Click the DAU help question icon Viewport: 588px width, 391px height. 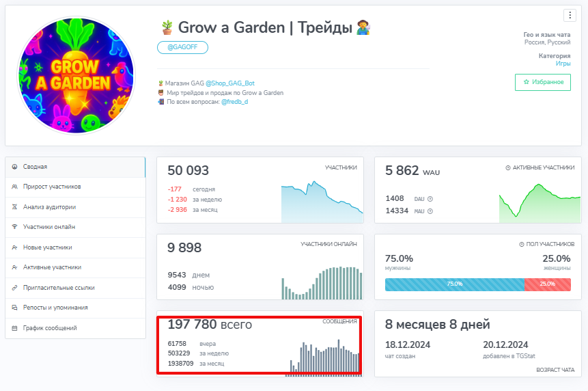pos(430,199)
